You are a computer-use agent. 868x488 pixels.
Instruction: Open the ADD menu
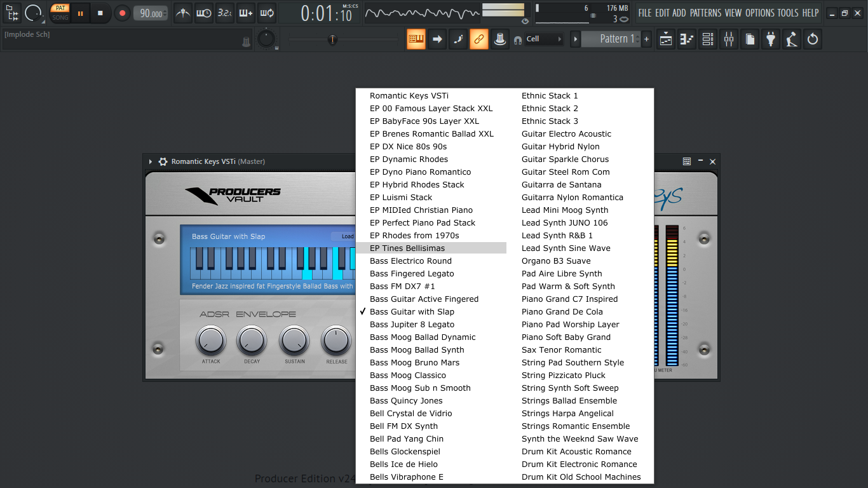coord(679,13)
